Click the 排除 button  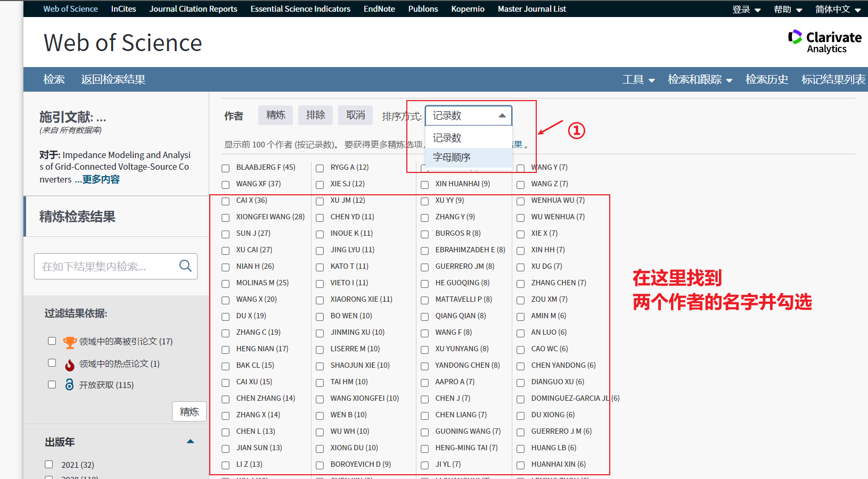point(316,115)
